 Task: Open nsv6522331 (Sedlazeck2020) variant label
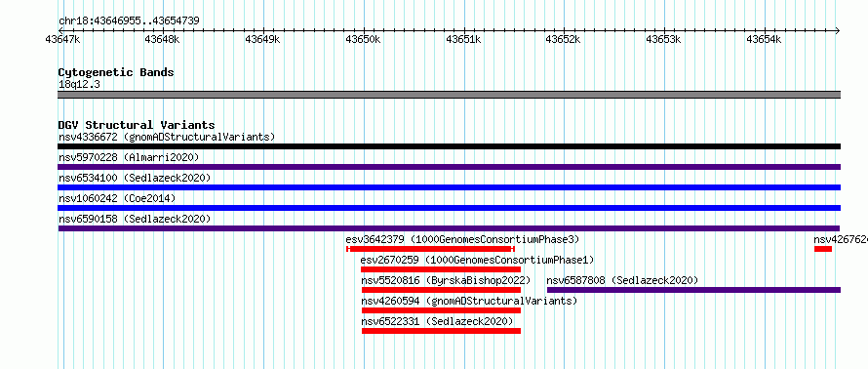click(x=437, y=321)
